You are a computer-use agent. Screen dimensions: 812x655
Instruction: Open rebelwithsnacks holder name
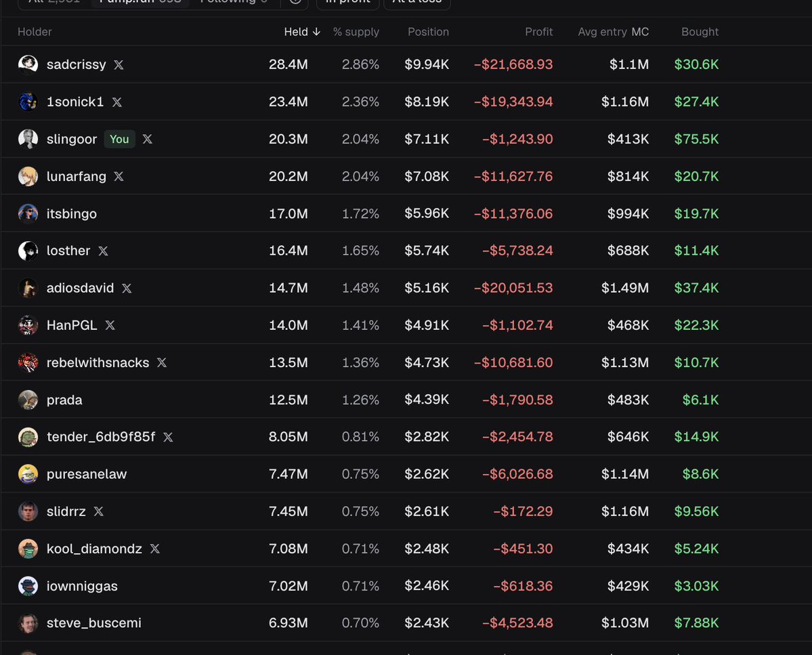pos(98,362)
